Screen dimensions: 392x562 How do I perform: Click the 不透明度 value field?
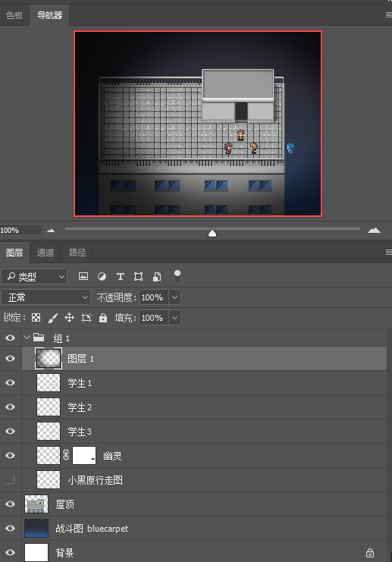(154, 297)
